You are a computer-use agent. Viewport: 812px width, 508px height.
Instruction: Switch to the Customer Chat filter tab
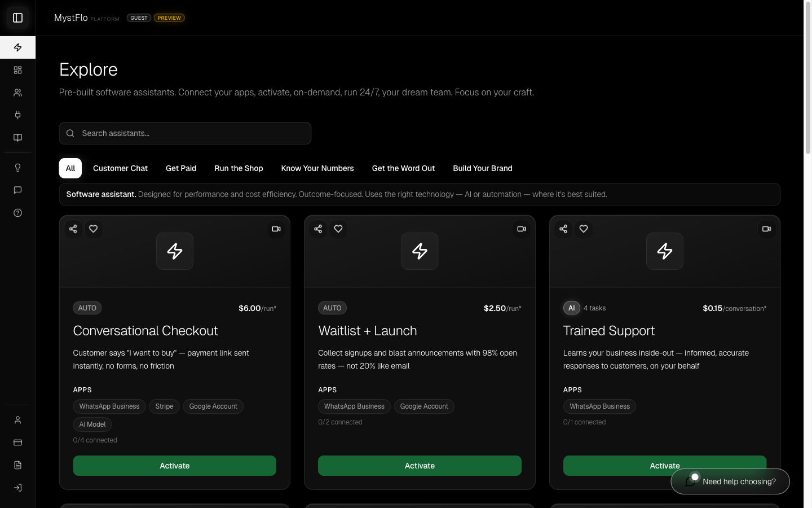click(120, 168)
